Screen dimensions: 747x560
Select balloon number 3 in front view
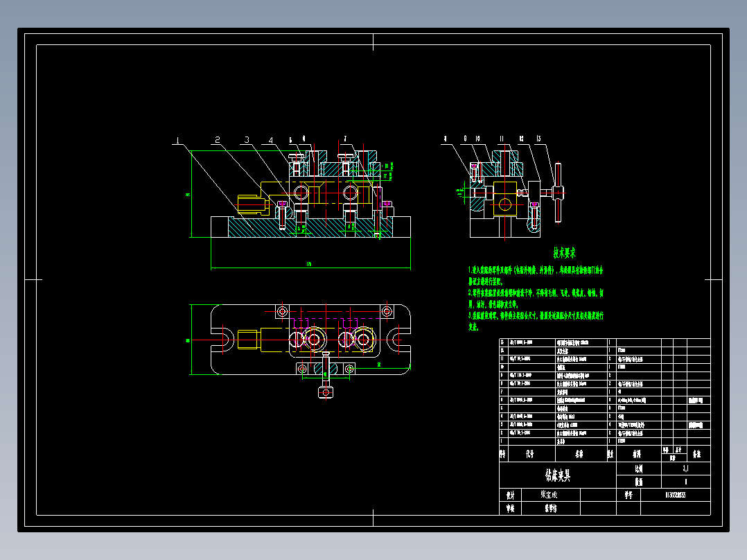pyautogui.click(x=247, y=139)
